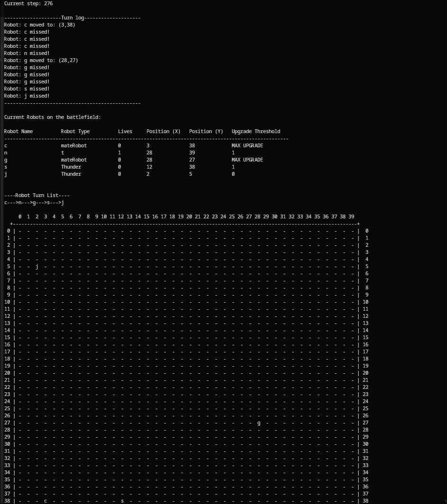This screenshot has width=447, height=504.
Task: Click robot 'g' on the battlefield grid
Action: 259,423
